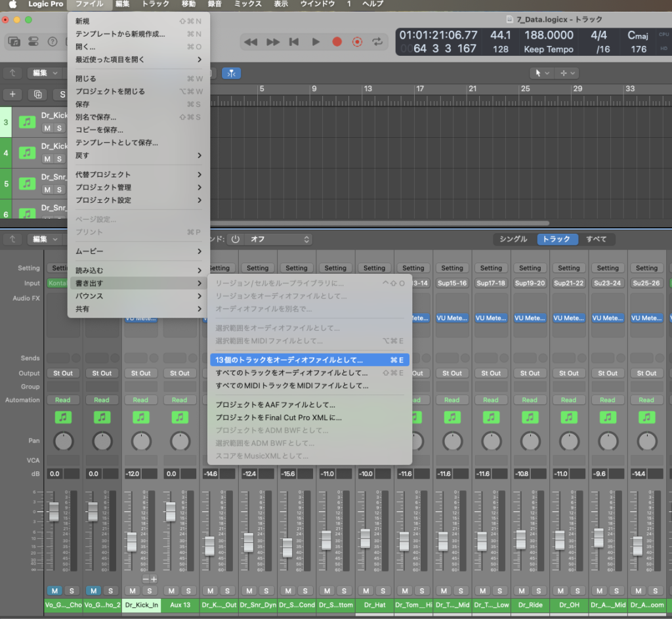Viewport: 672px width, 619px height.
Task: Mute track 3 in the track header
Action: pos(47,128)
